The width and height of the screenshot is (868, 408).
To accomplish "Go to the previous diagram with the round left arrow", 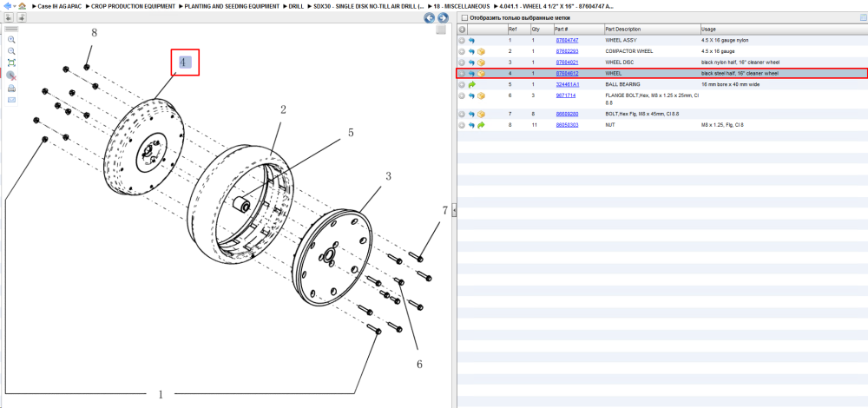I will coord(429,17).
